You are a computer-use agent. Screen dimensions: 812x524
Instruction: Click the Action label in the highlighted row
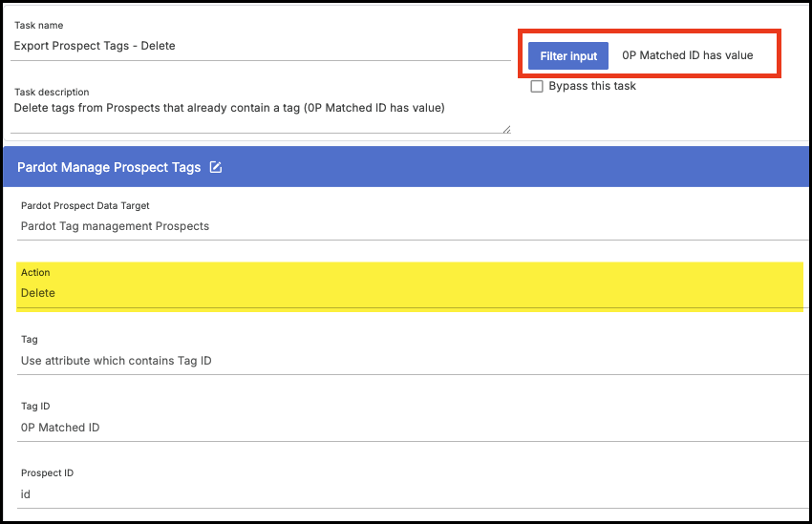(35, 273)
